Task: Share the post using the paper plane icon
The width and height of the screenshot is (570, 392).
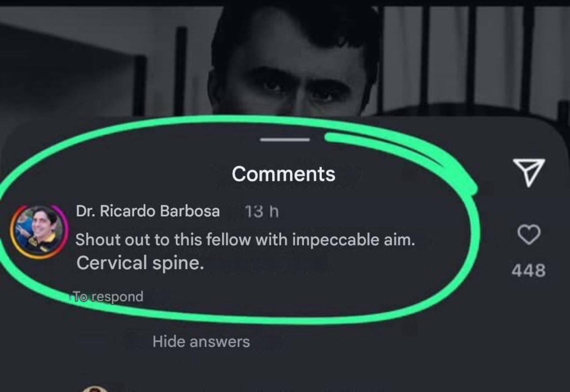Action: point(529,172)
